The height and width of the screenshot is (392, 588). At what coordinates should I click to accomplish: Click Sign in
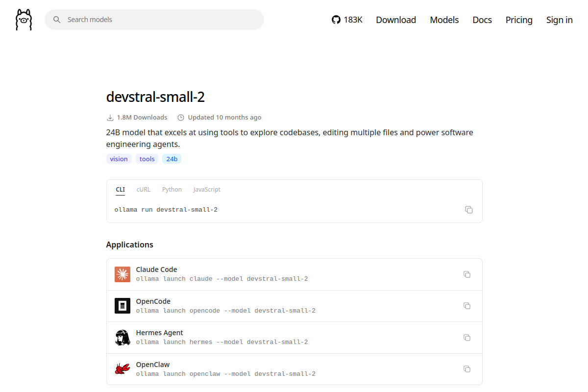coord(560,20)
